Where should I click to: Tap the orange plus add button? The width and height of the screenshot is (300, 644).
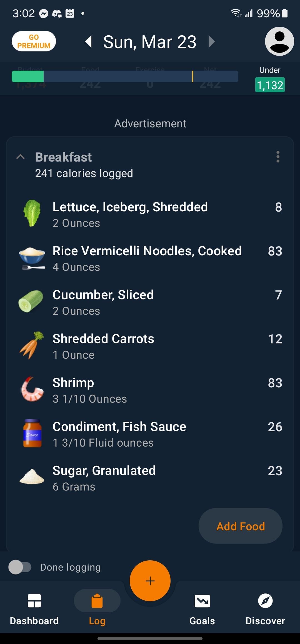coord(150,581)
